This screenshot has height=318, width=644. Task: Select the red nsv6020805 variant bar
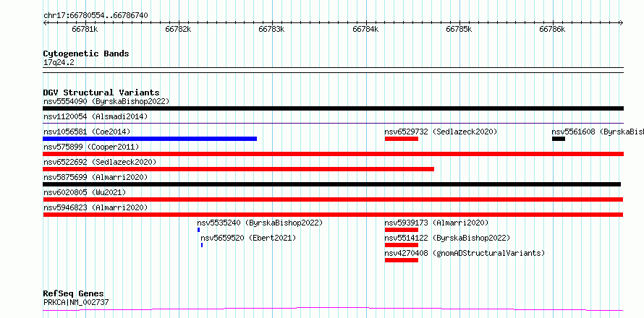[x=333, y=199]
